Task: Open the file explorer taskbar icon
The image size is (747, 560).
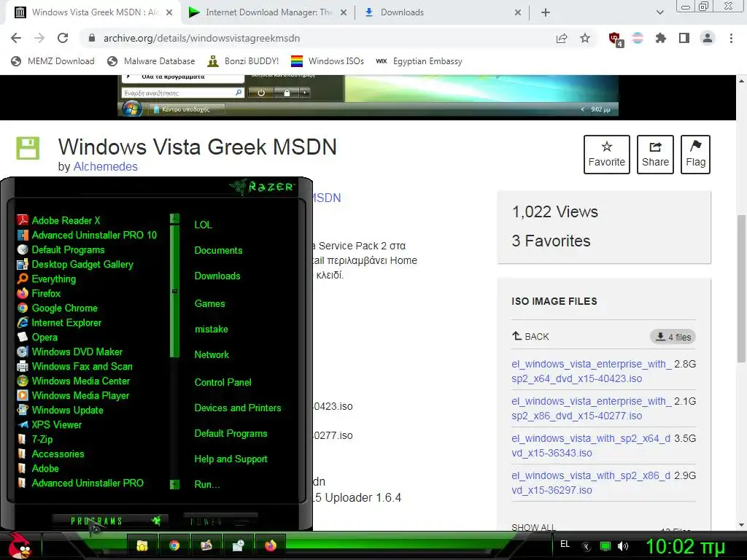Action: pos(142,545)
